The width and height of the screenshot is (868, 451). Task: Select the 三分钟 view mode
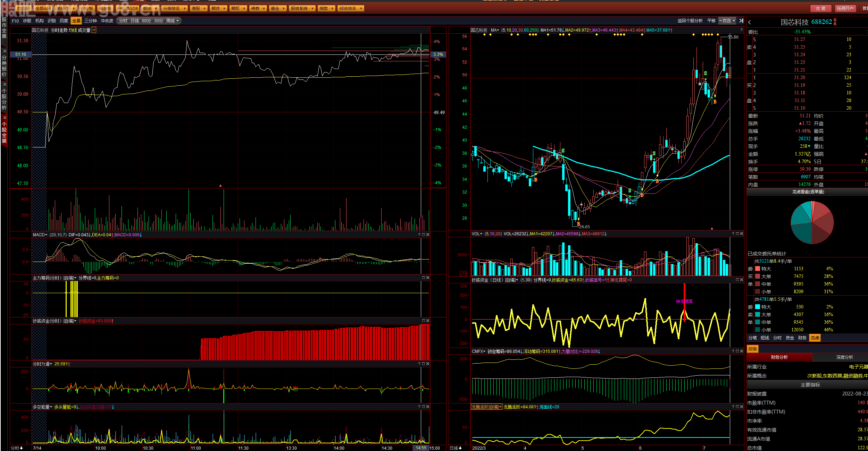(91, 21)
